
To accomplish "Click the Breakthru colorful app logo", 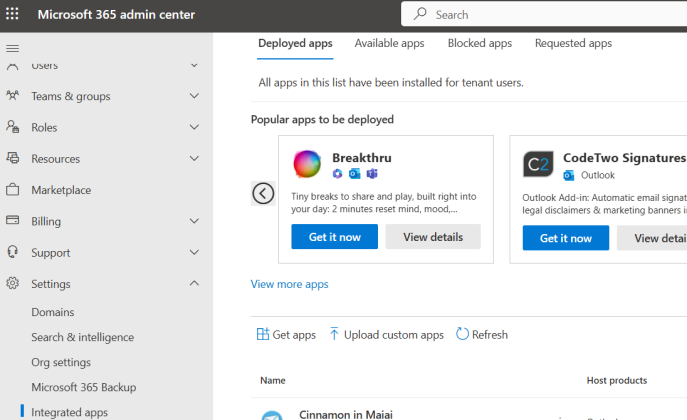I will [307, 164].
